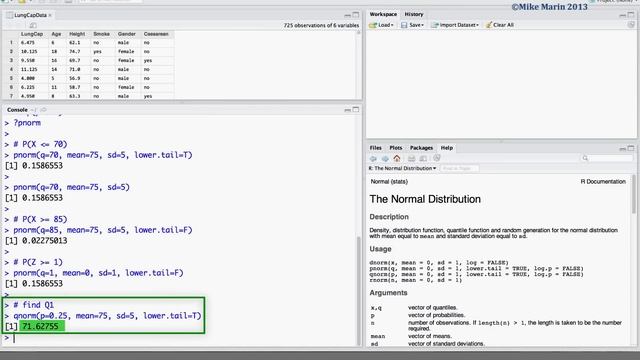640x360 pixels.
Task: Click the Save workspace disk icon
Action: coord(404,25)
